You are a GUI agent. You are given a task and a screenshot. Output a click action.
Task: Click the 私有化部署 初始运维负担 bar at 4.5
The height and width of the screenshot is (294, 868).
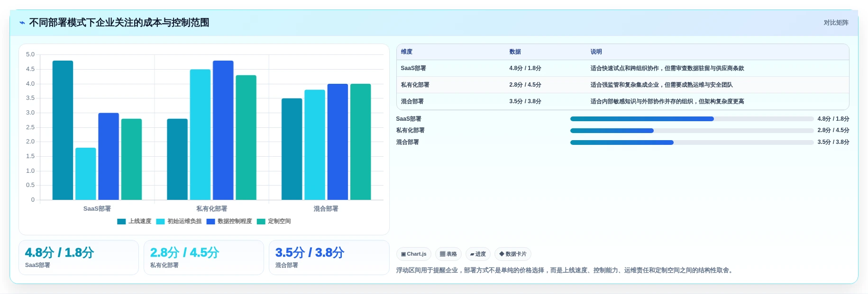[200, 134]
